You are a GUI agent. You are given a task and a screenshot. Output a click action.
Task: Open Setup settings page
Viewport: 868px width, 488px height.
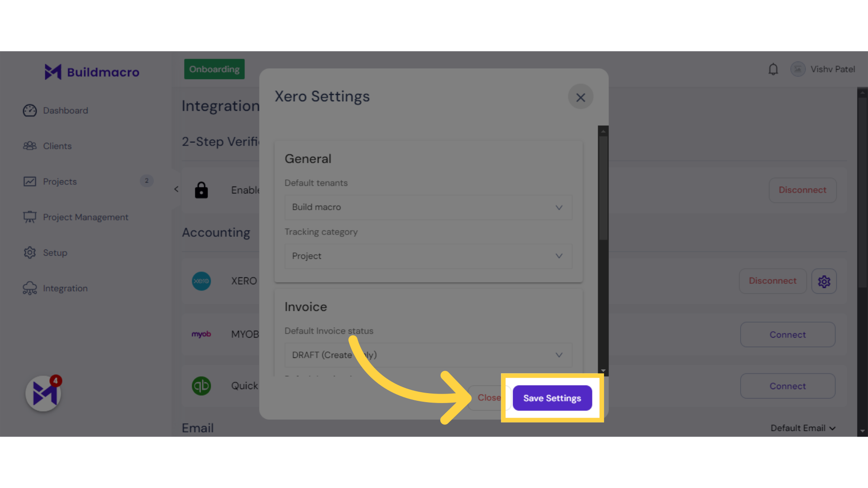click(54, 252)
